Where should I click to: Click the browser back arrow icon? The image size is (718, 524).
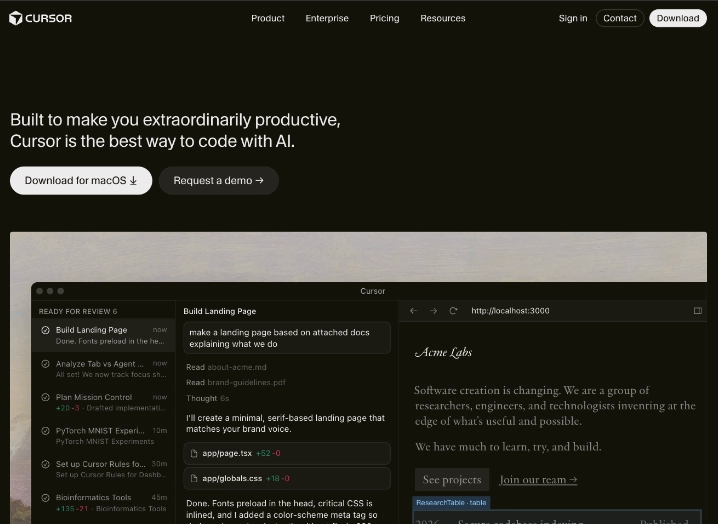pos(413,311)
